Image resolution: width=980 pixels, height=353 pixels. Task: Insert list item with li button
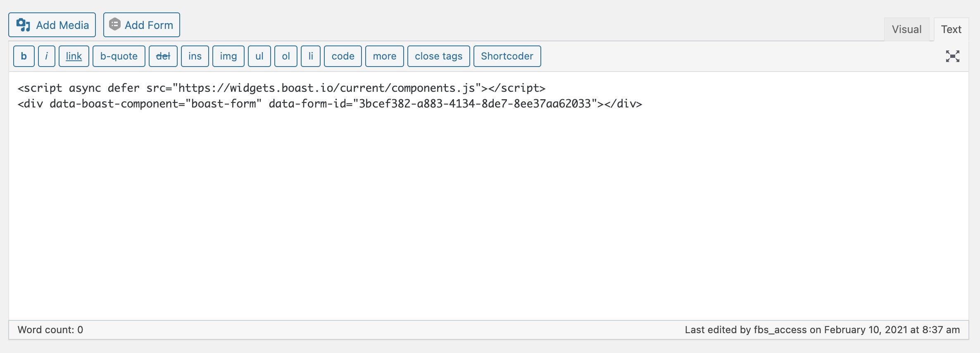(311, 56)
